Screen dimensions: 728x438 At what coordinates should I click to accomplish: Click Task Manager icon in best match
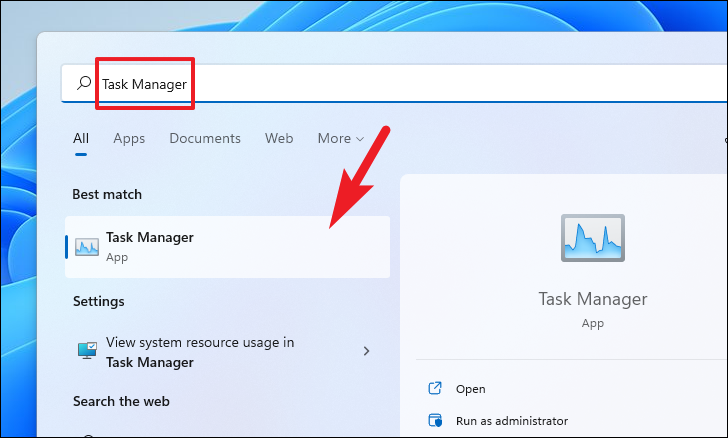click(x=87, y=247)
